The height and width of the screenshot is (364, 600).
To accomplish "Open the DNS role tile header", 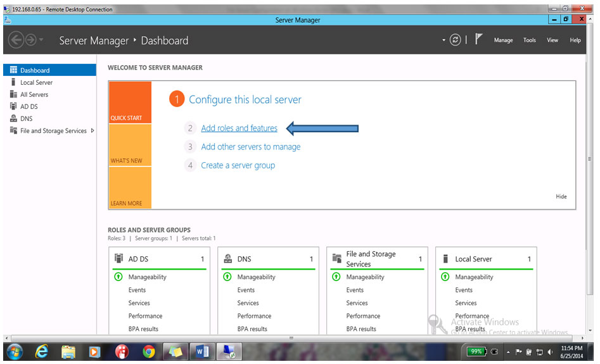I will 268,259.
